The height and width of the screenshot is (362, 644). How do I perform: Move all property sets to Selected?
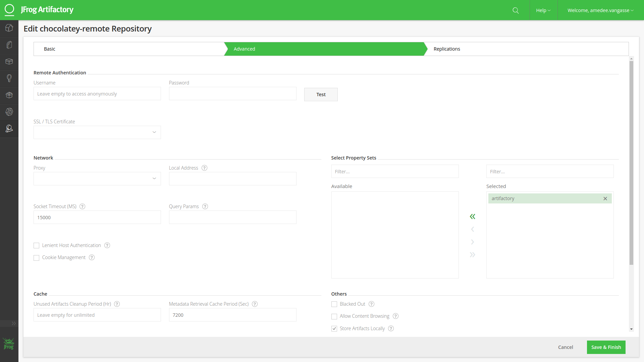(472, 255)
